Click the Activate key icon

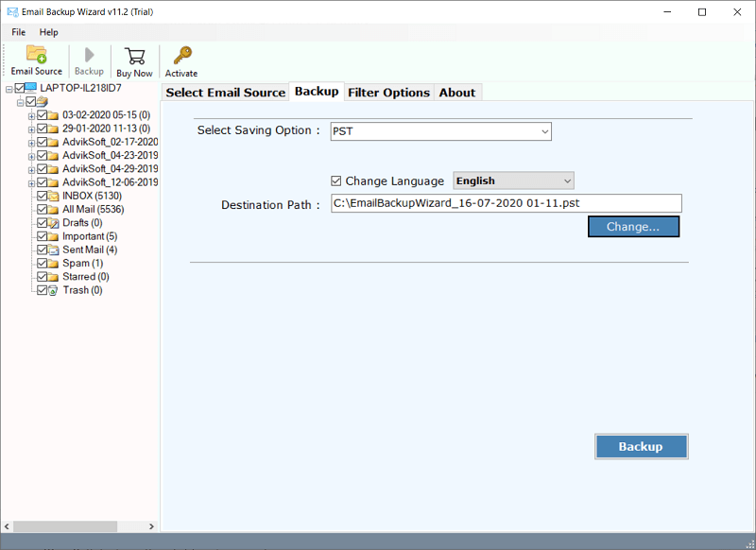click(x=182, y=56)
